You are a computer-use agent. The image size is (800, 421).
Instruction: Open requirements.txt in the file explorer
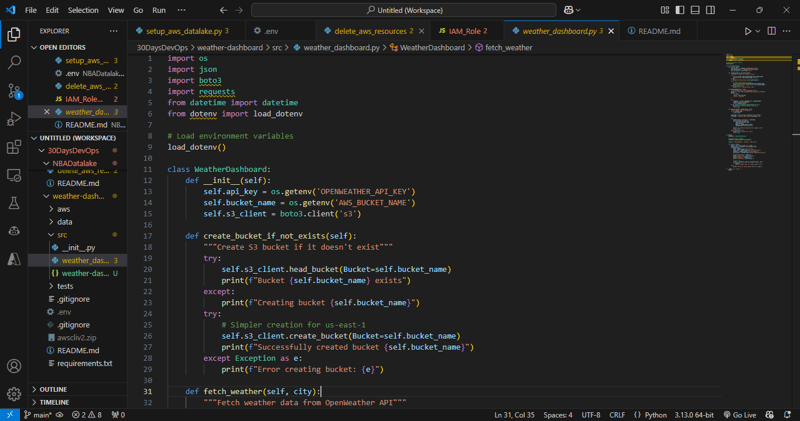pyautogui.click(x=84, y=363)
